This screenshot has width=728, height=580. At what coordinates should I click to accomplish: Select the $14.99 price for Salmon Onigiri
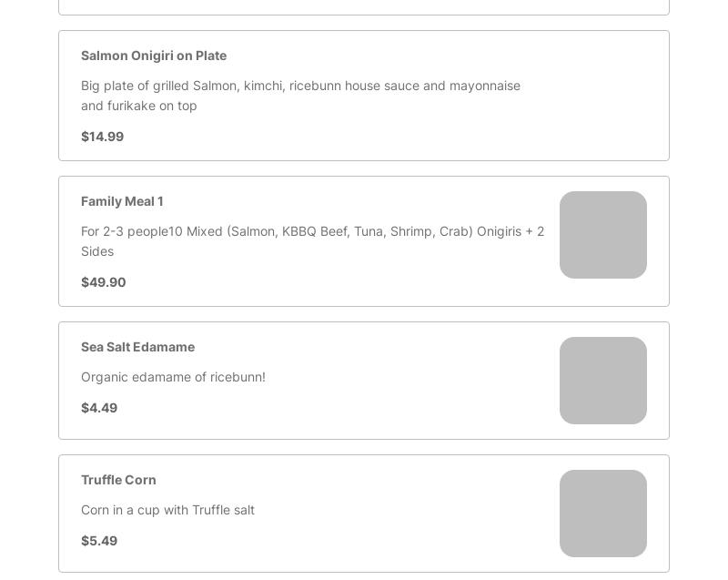click(x=102, y=137)
